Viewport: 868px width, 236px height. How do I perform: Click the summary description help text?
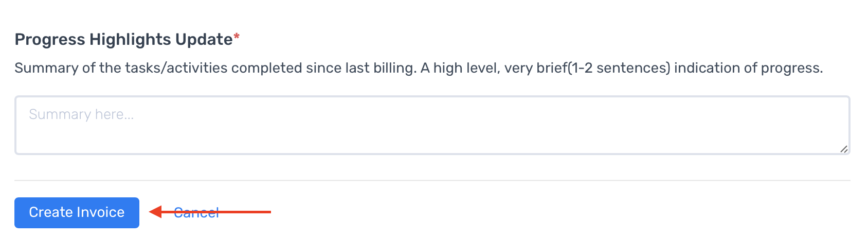[x=419, y=68]
